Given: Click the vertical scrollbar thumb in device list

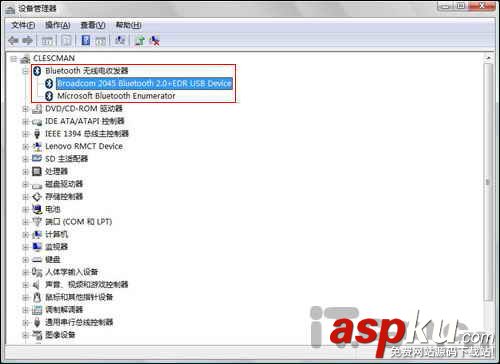Looking at the screenshot, I should pos(488,182).
